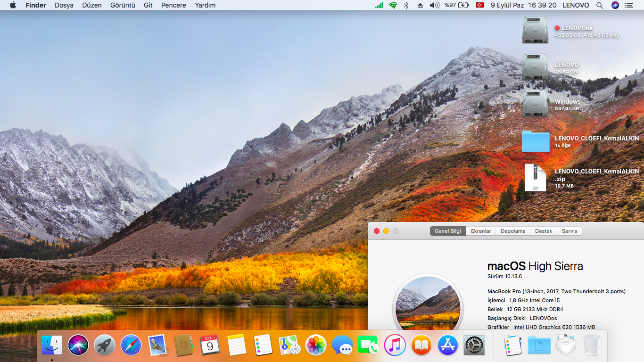The height and width of the screenshot is (362, 644).
Task: Switch to the Ekranlar tab
Action: pos(481,231)
